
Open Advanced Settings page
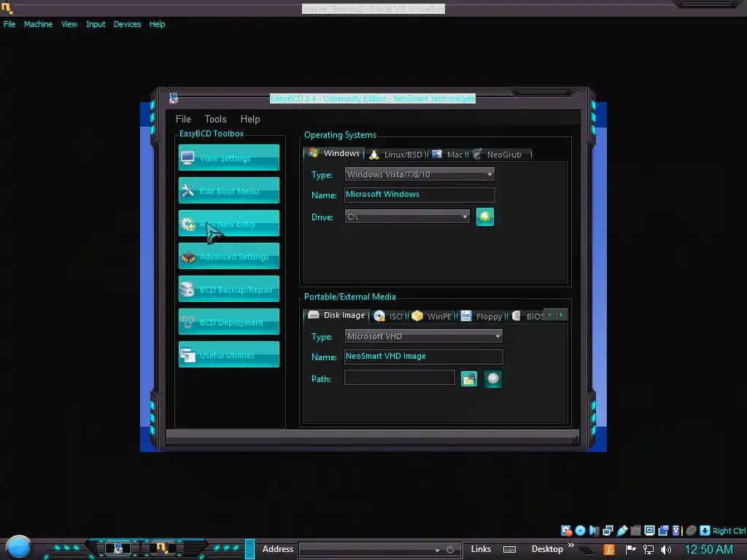228,256
